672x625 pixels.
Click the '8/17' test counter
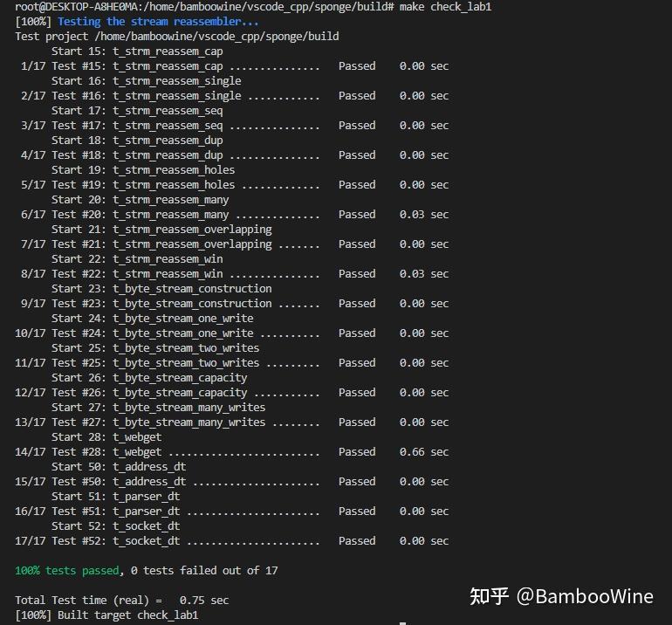click(x=33, y=273)
